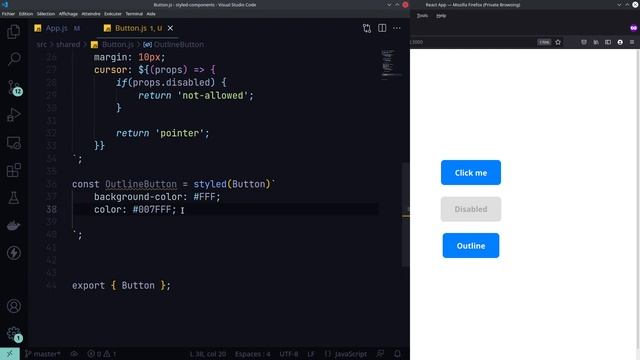Open the Espaces: 4 indentation selector
640x360 pixels.
coord(252,354)
